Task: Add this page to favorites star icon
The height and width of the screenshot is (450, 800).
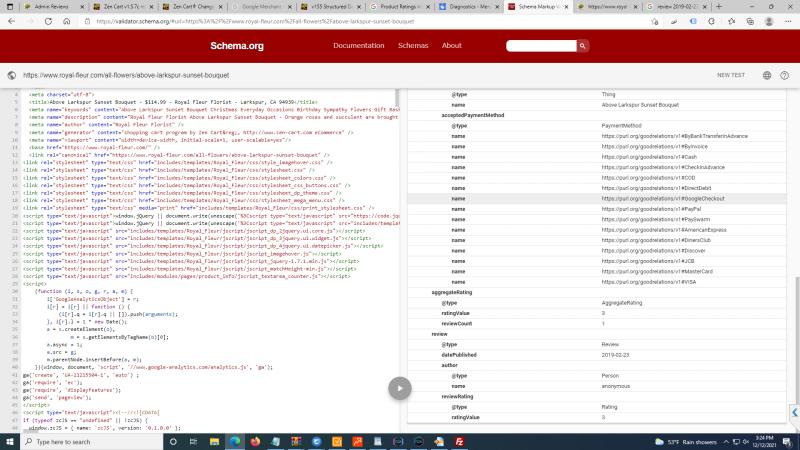Action: pos(655,21)
